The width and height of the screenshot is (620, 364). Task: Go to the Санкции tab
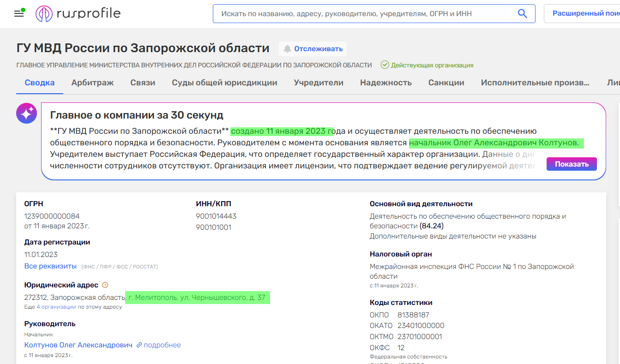[446, 83]
